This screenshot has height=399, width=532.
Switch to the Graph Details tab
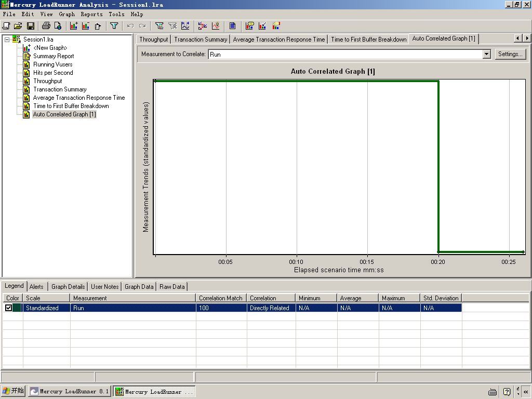(68, 287)
